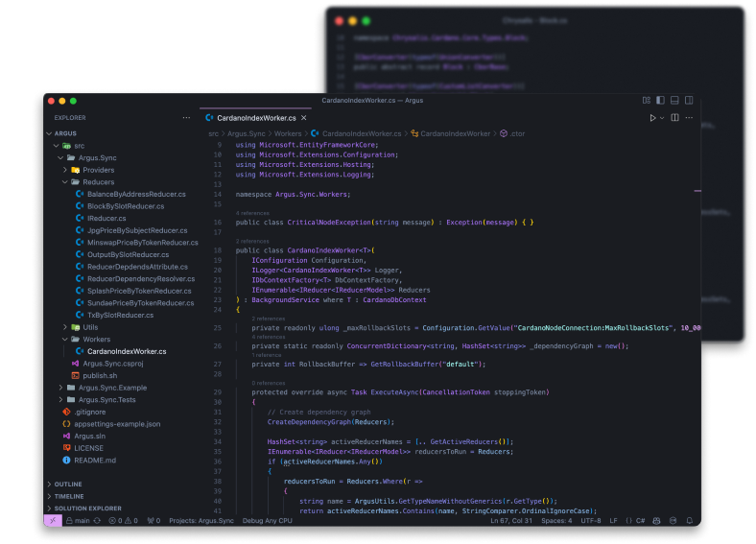Click the UTF-8 encoding in status bar
Viewport: 756px width, 544px height.
click(591, 520)
